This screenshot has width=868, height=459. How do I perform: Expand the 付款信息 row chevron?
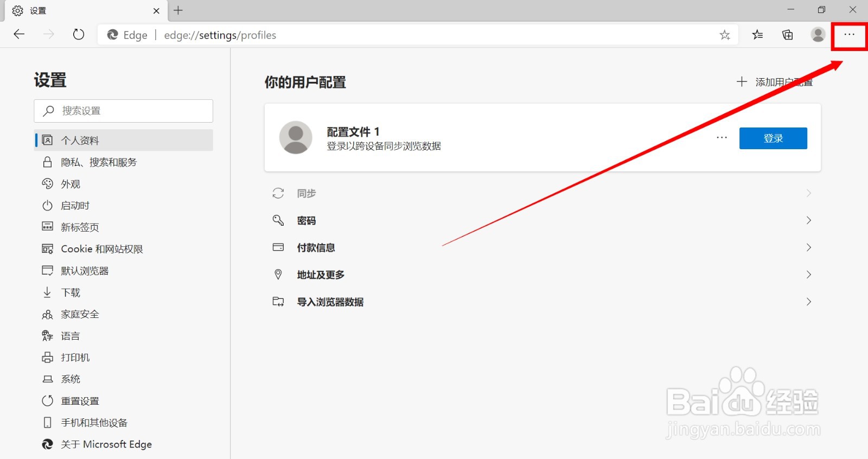[808, 247]
